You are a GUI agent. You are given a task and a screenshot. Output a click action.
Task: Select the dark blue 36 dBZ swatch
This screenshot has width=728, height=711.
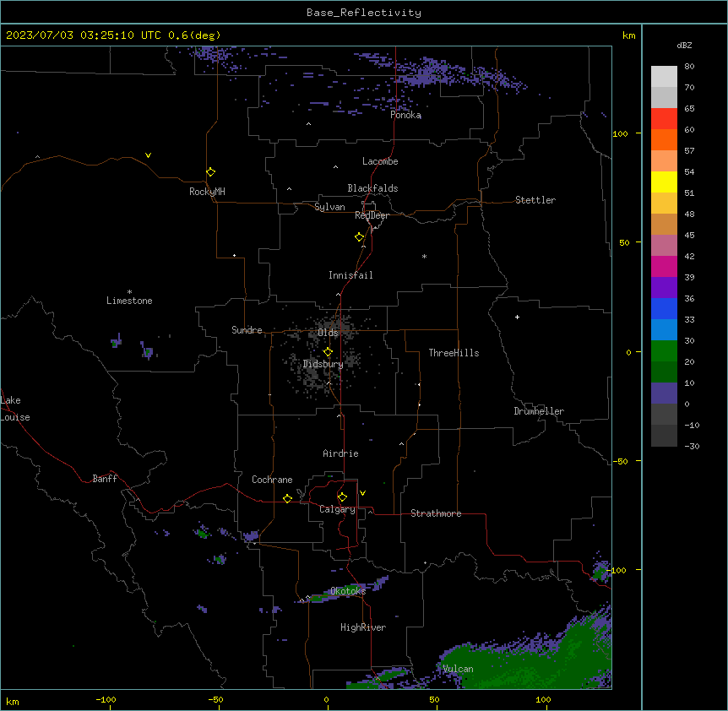coord(664,308)
